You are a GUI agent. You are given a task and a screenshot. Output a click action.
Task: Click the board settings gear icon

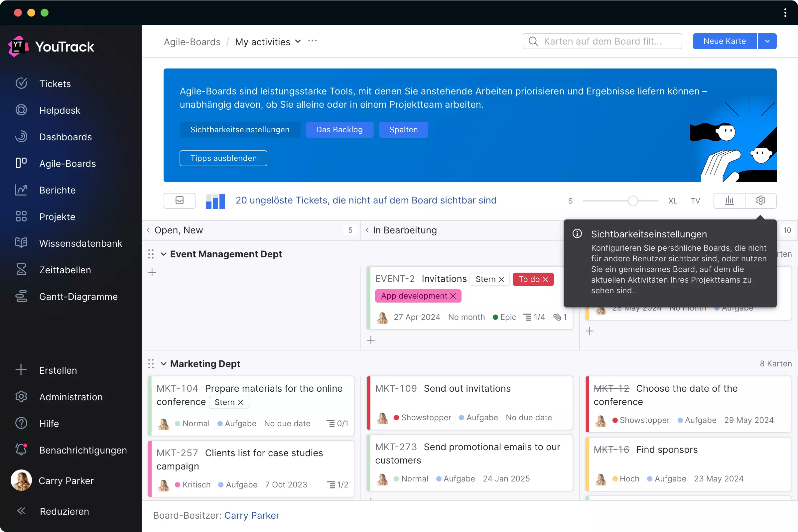(760, 200)
